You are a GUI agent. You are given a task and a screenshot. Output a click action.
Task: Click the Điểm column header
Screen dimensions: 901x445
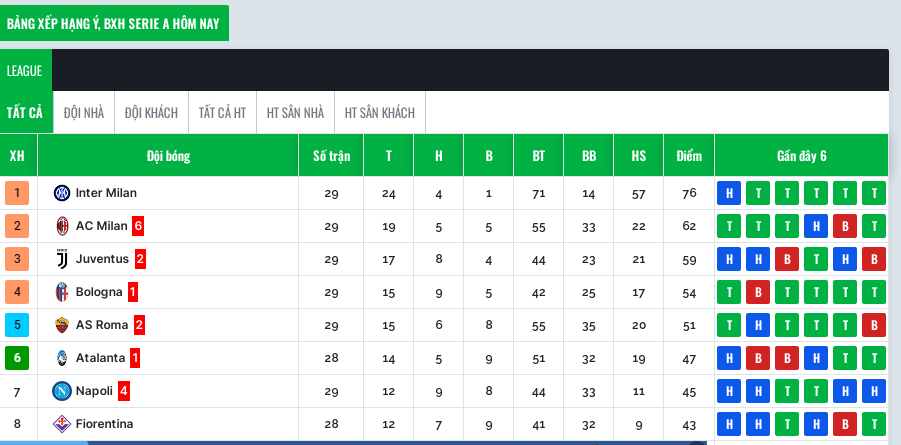pos(689,156)
